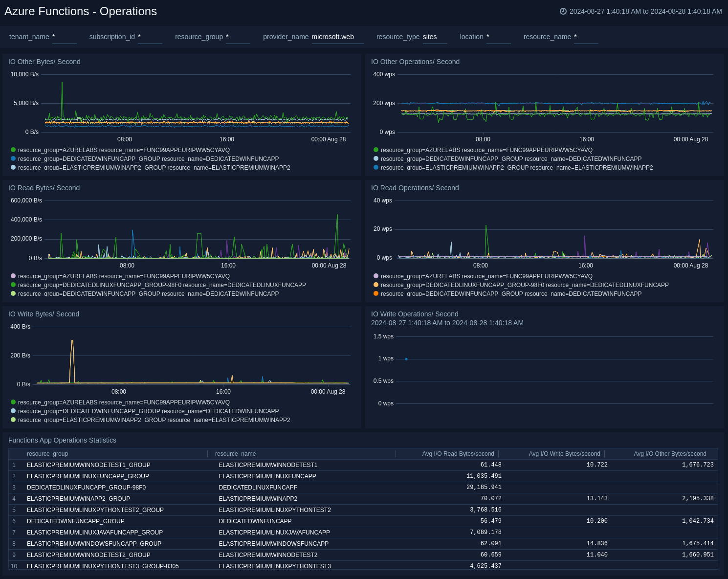Click the IO Other Operations/ Second panel title

415,62
